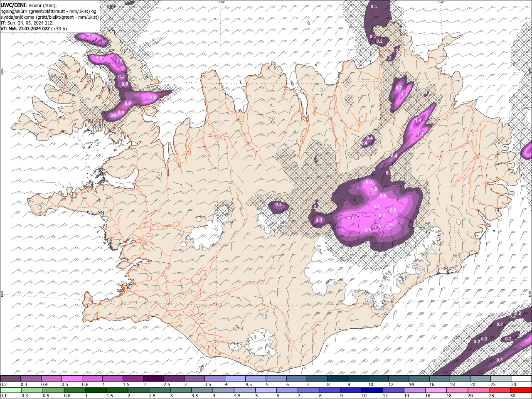Screen dimensions: 532x399
Task: Pick the darkest purple swatch labeled 2, upper legend
Action: 153,379
